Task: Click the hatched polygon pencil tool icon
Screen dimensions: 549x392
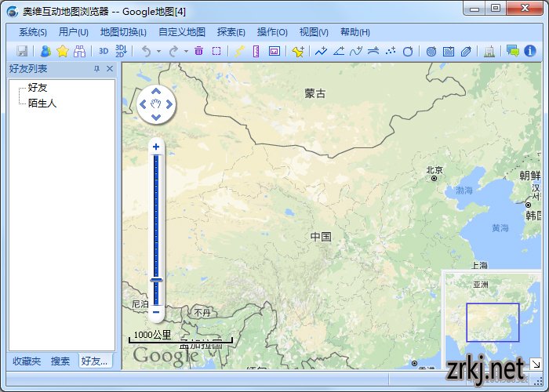Action: (x=466, y=52)
